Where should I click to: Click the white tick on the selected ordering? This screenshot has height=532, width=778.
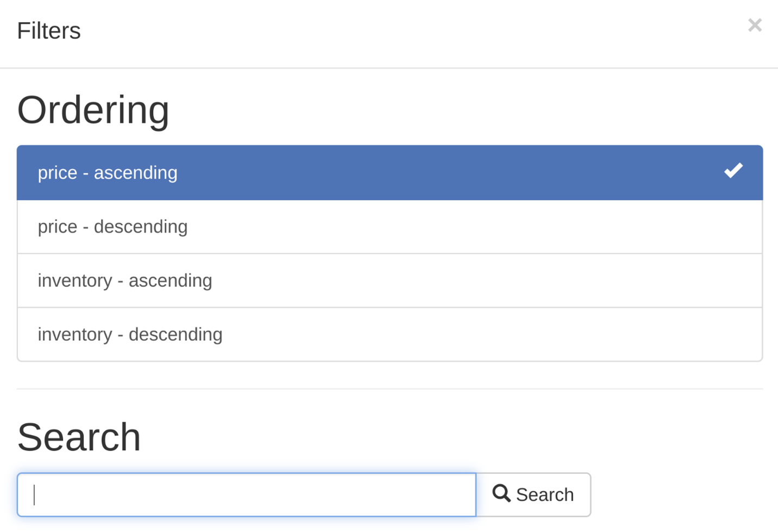(733, 171)
